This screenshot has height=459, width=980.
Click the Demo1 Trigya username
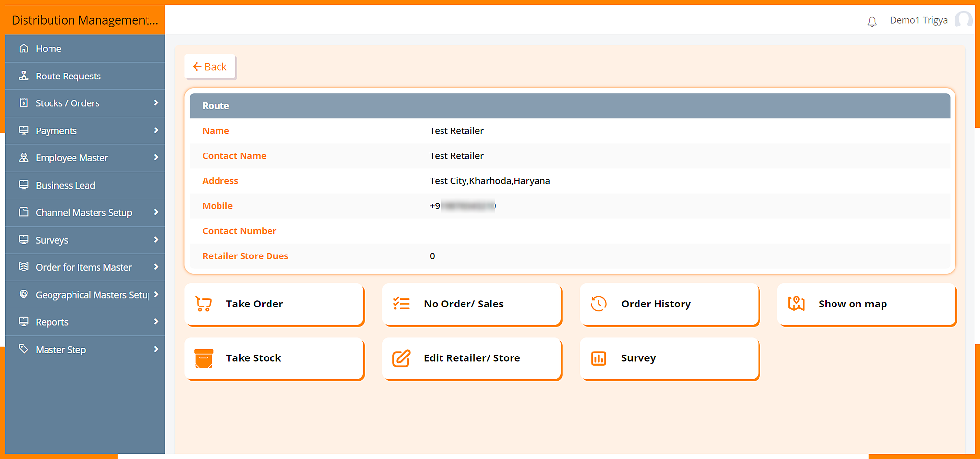(x=918, y=20)
